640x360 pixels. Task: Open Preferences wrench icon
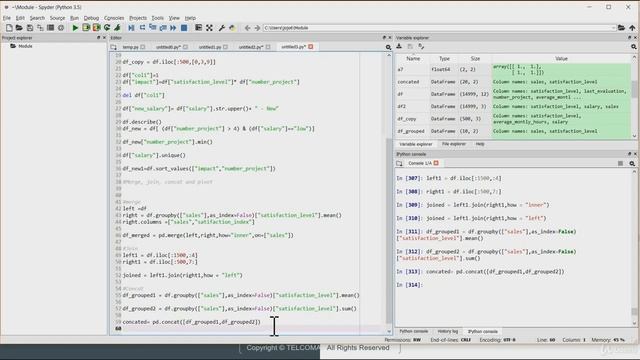point(222,28)
